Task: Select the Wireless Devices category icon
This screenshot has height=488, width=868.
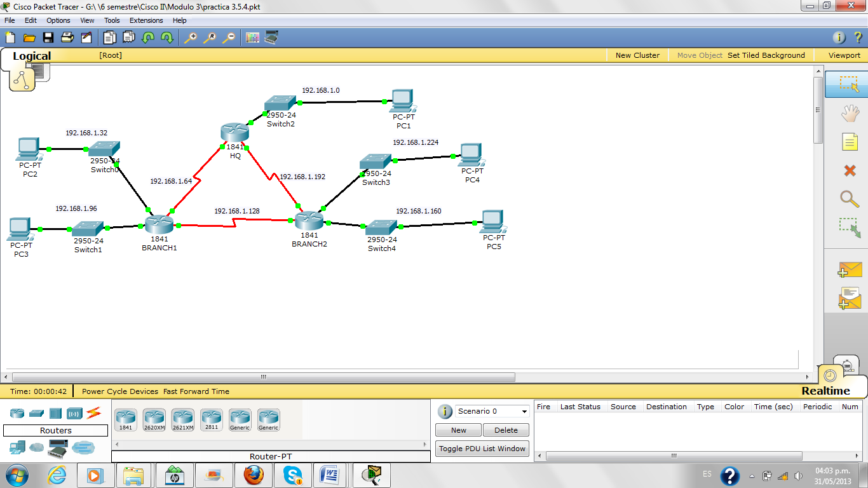Action: [x=74, y=413]
